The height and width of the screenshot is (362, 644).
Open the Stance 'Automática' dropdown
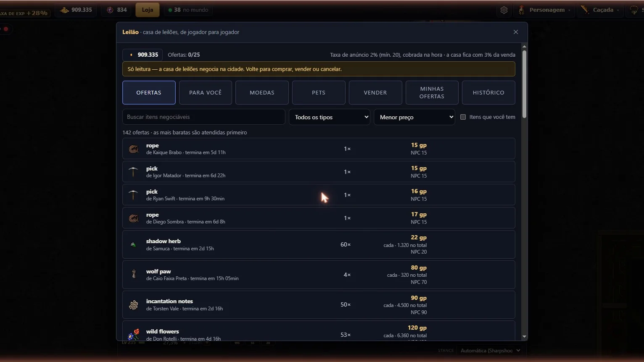click(x=490, y=351)
